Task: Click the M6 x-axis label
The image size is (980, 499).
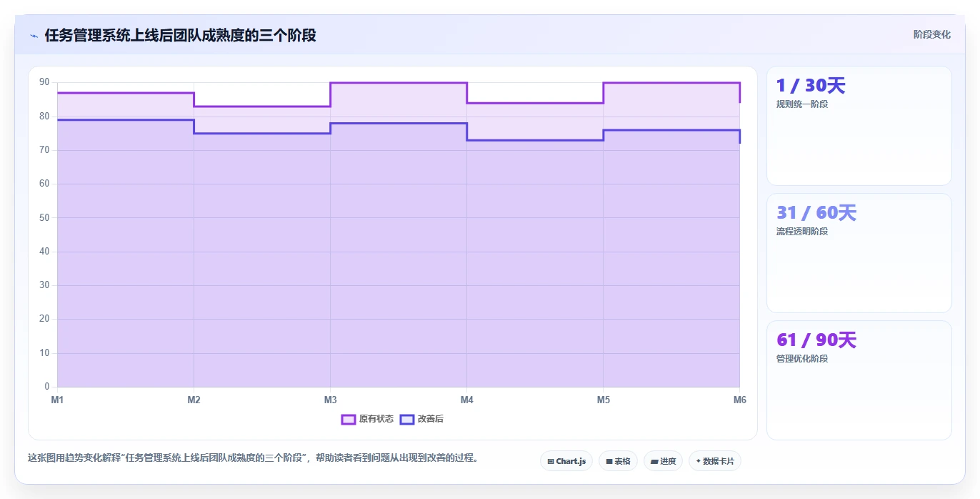Action: pyautogui.click(x=740, y=400)
